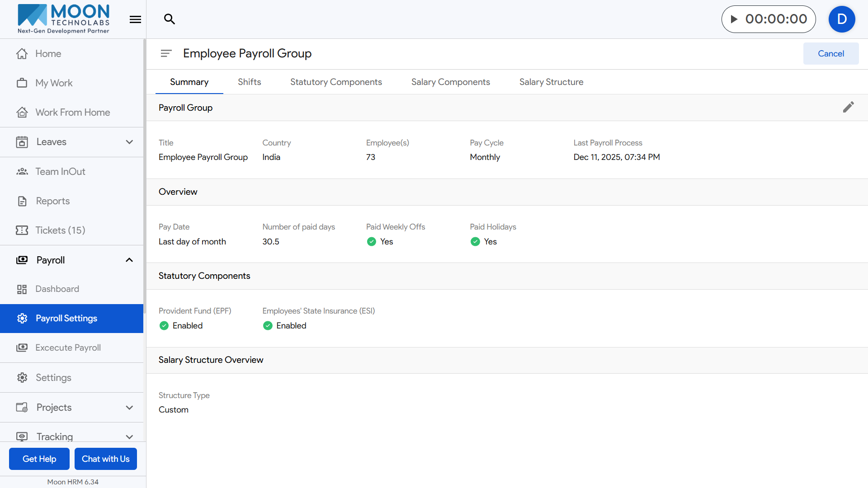The image size is (868, 488).
Task: Click the pencil edit icon for Payroll Group
Action: tap(848, 107)
